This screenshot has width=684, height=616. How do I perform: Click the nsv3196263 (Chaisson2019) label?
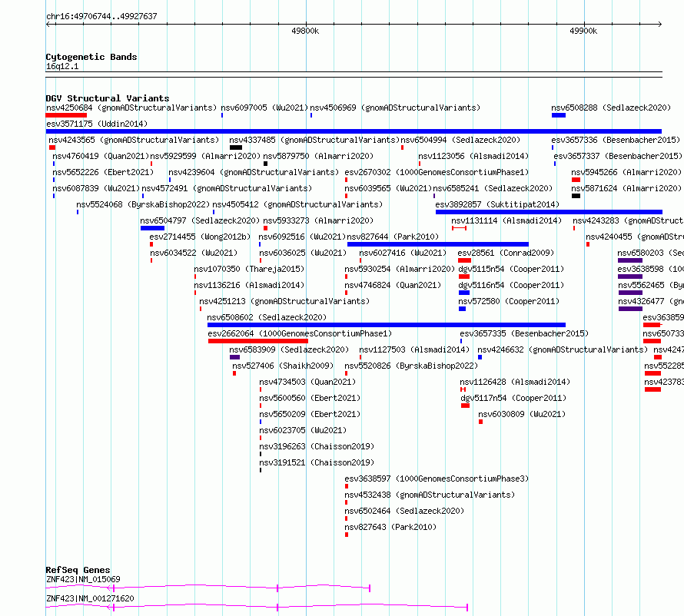(x=317, y=446)
